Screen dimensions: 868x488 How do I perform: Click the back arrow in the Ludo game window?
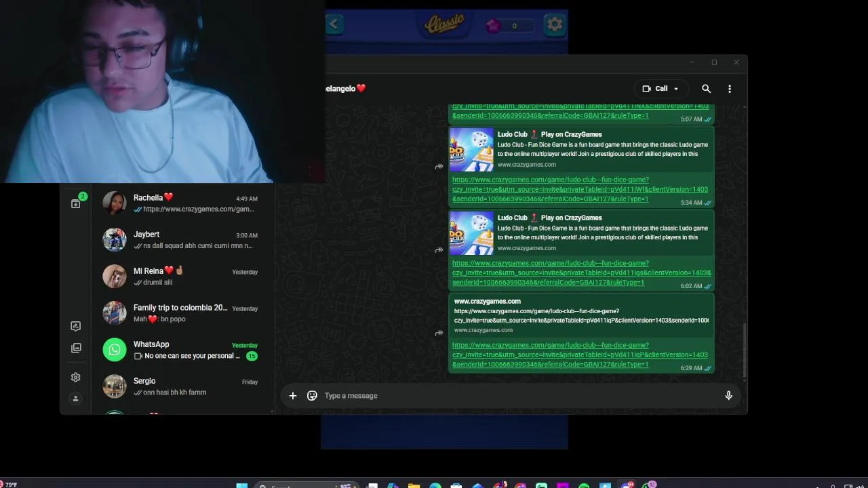point(334,24)
